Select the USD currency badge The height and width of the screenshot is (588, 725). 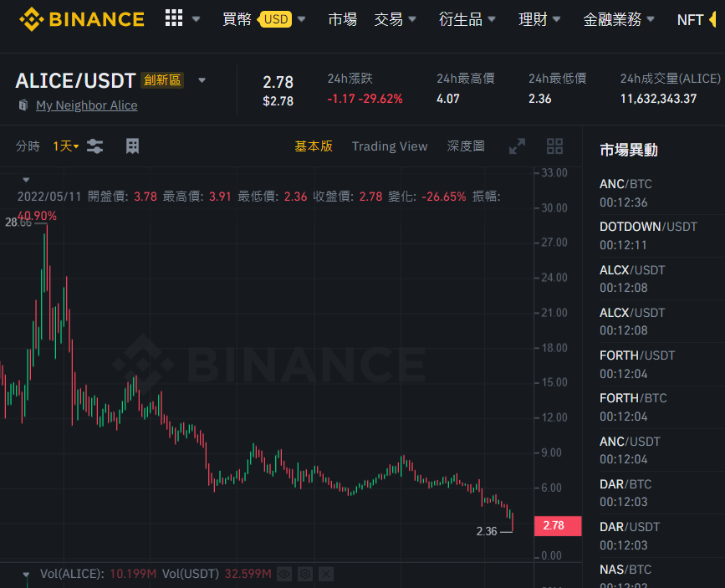[x=276, y=19]
